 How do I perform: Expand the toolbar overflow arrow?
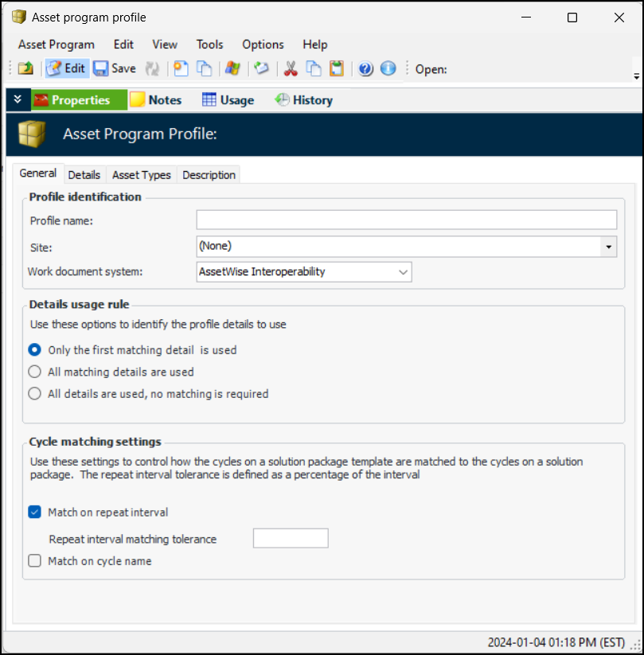(x=637, y=76)
